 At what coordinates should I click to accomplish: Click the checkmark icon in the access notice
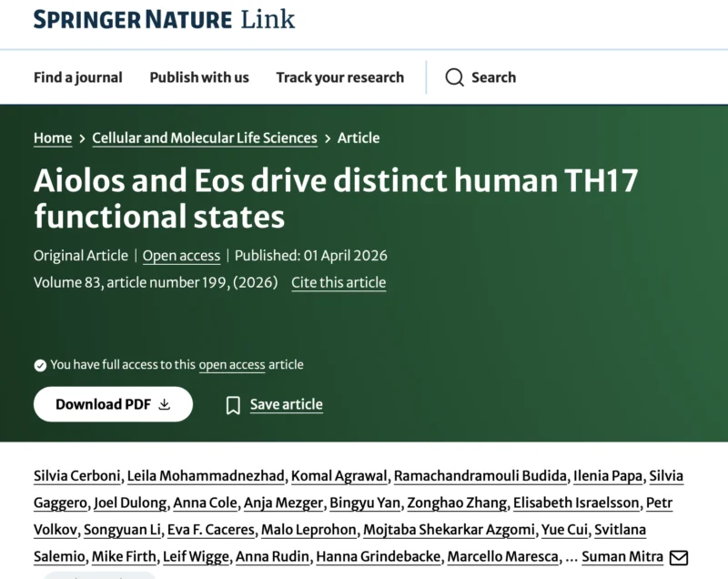pos(39,364)
